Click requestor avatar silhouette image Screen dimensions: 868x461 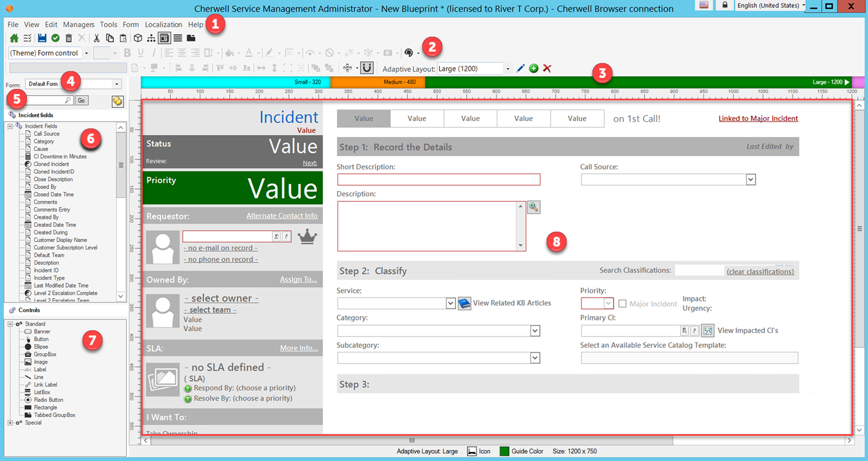tap(163, 248)
